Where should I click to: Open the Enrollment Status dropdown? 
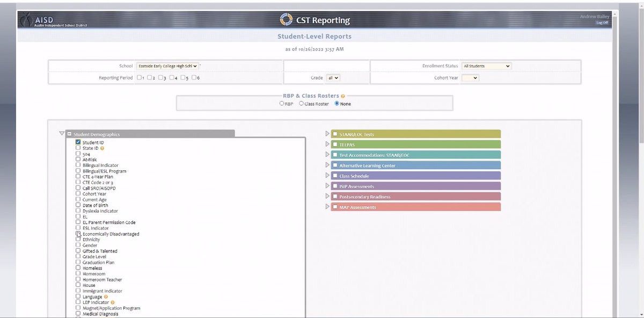pos(486,66)
